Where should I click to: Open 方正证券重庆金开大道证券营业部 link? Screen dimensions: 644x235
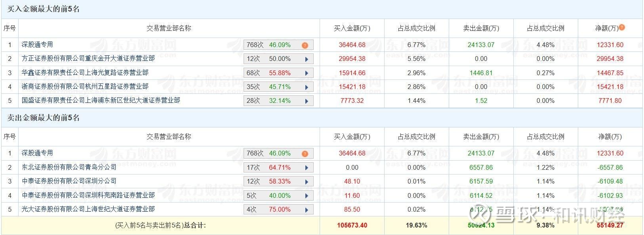coord(88,59)
